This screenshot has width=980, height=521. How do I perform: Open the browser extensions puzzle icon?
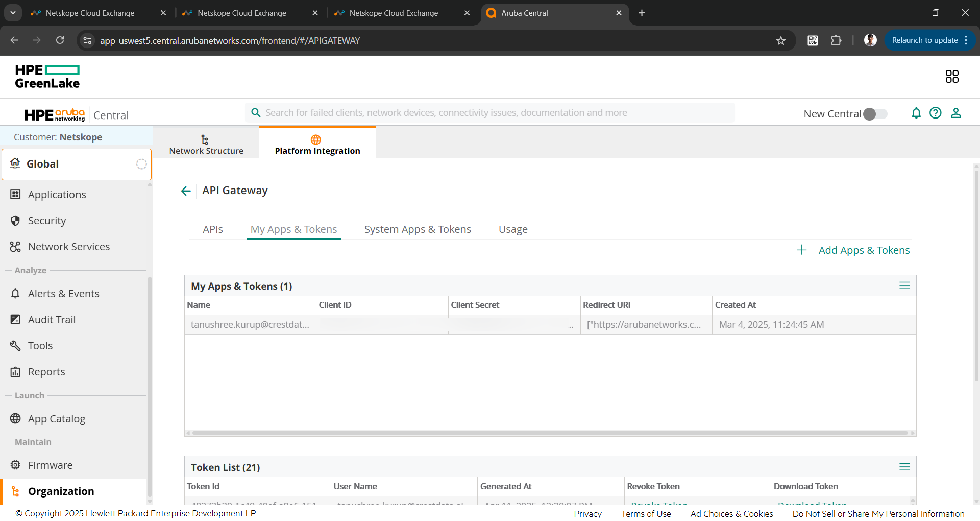point(836,40)
